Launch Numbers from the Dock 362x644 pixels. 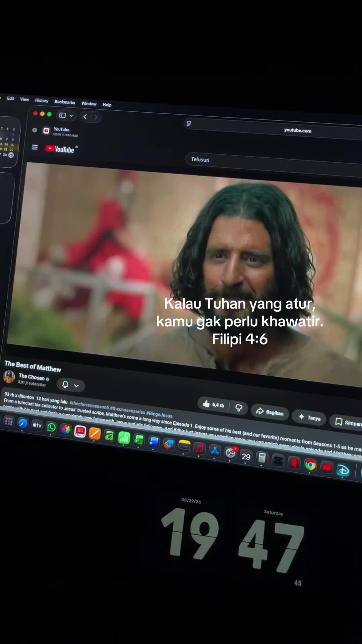click(124, 437)
